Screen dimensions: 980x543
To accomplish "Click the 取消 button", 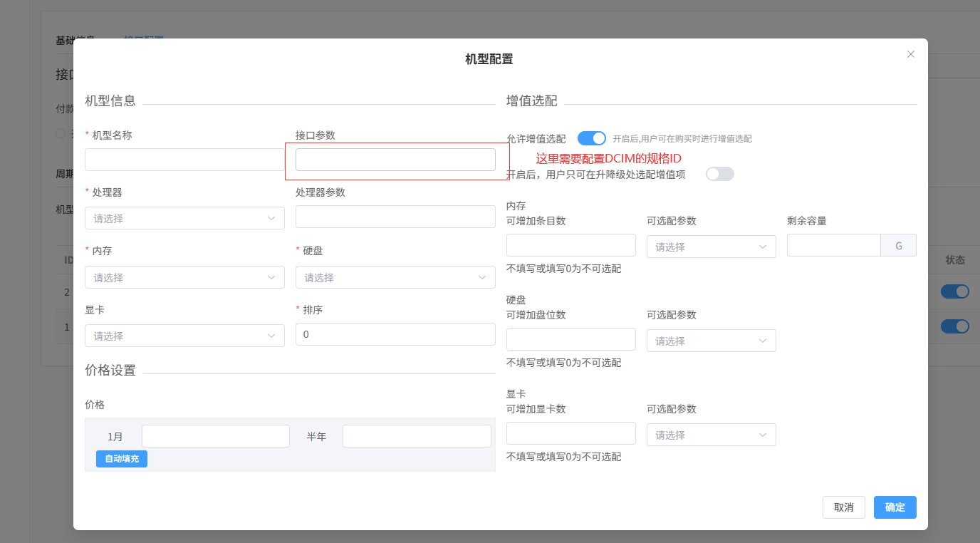I will [844, 507].
